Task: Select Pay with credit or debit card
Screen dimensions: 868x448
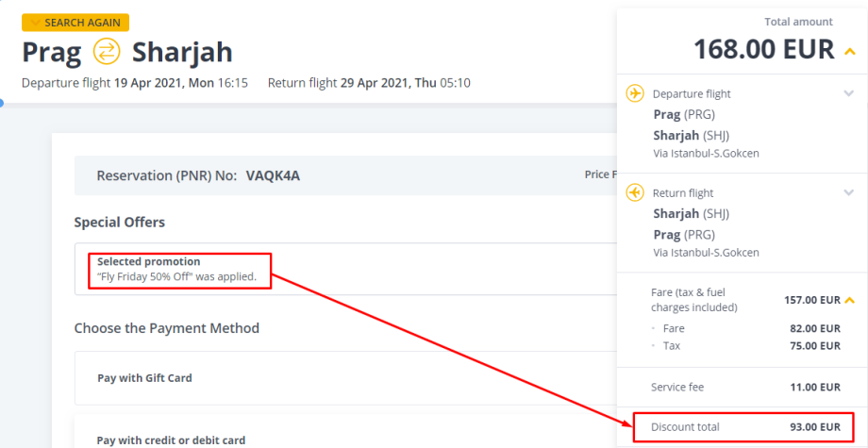Action: [171, 440]
